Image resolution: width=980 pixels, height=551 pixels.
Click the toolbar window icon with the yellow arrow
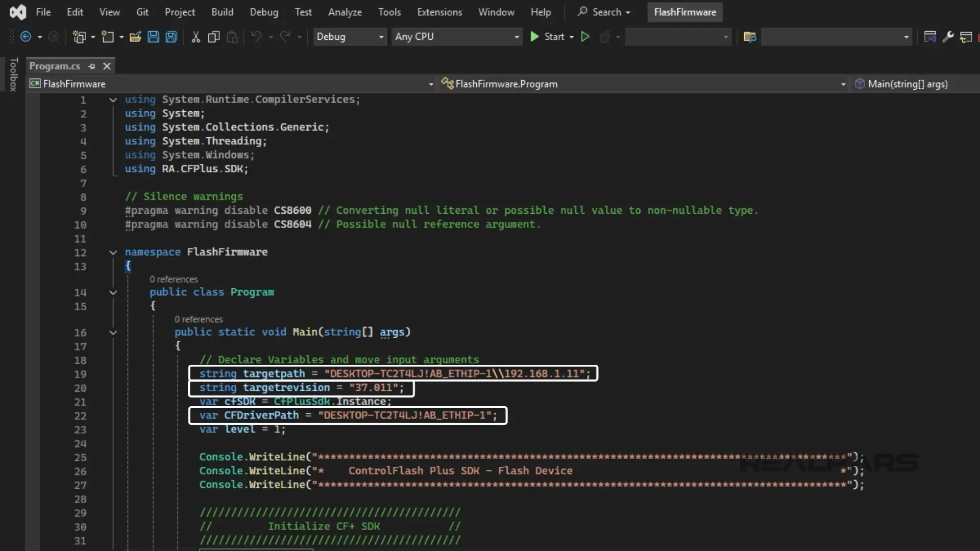(966, 37)
